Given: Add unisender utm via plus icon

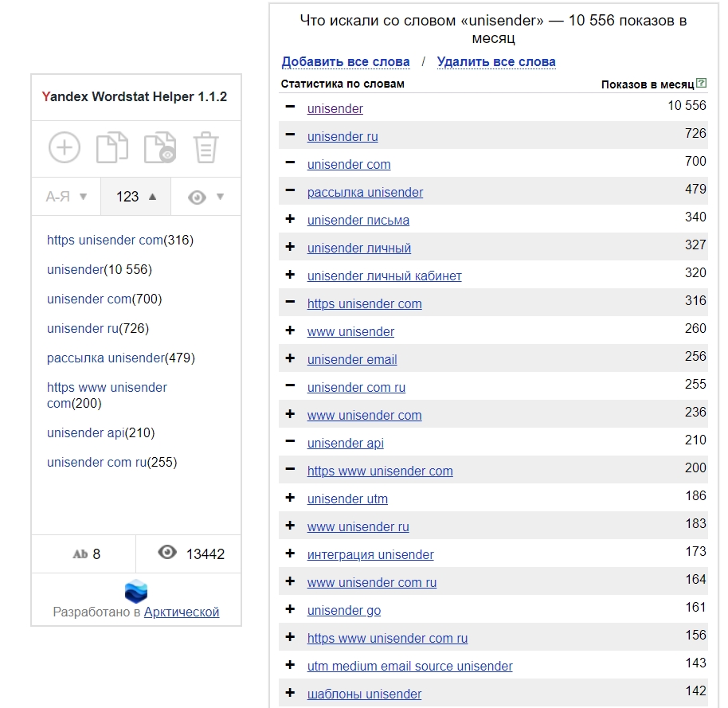Looking at the screenshot, I should (x=290, y=497).
